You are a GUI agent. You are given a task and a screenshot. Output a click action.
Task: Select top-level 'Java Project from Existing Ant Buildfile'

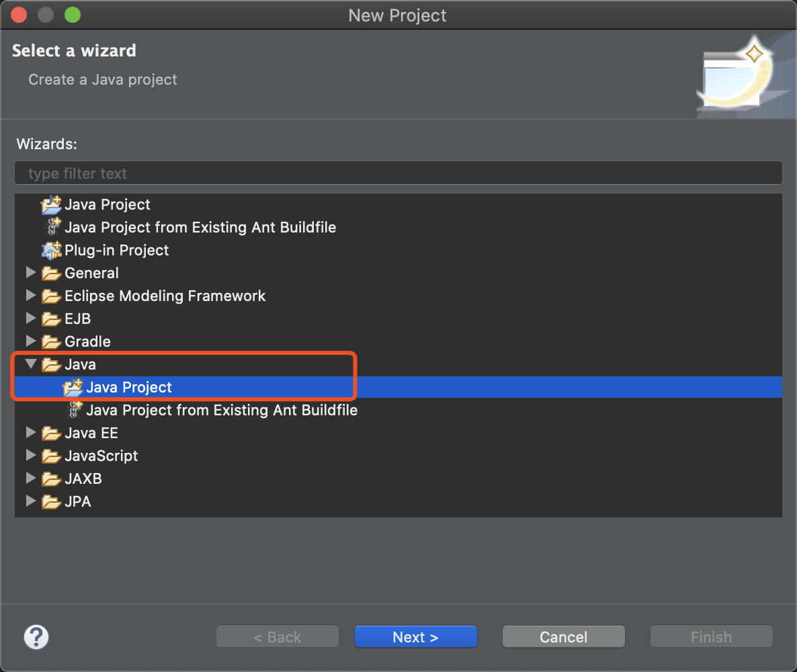(200, 227)
